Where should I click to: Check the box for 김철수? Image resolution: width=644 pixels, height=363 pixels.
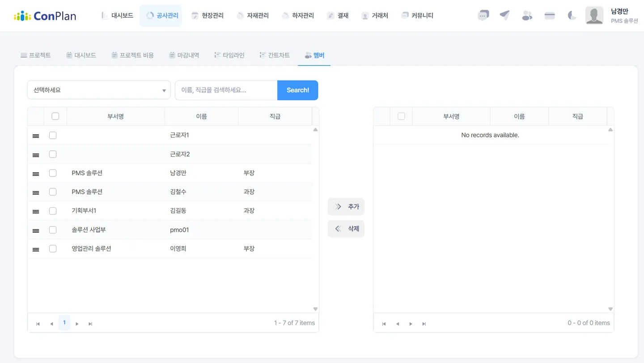(x=53, y=192)
